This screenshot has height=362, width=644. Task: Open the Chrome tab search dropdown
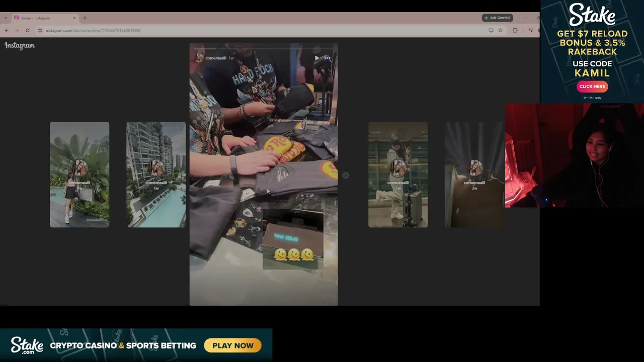6,18
